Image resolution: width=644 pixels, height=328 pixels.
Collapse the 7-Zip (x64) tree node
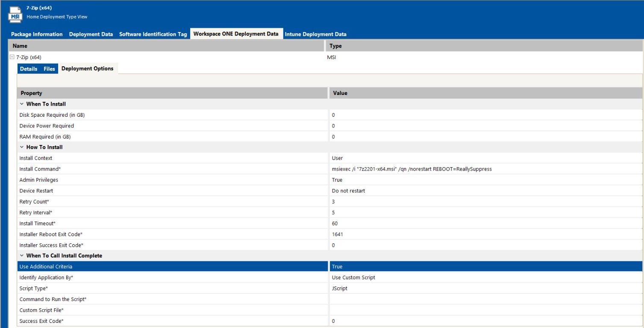pos(12,57)
